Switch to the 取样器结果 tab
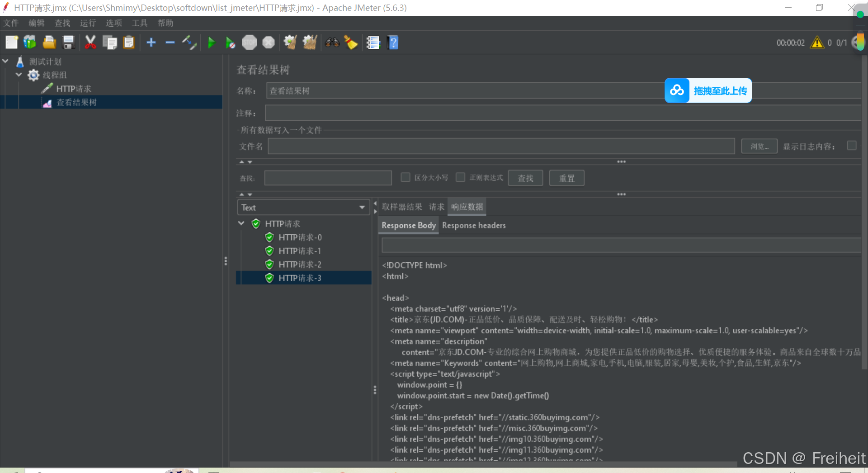The height and width of the screenshot is (473, 868). (x=402, y=207)
